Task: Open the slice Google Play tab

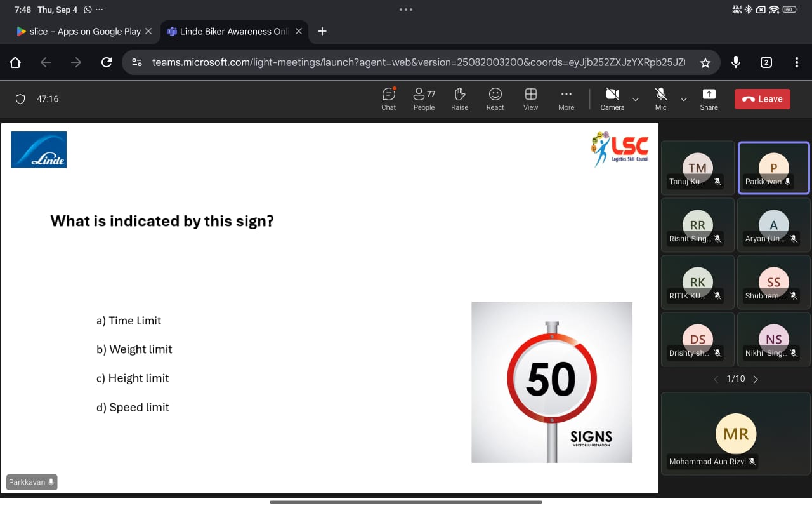Action: (x=81, y=30)
